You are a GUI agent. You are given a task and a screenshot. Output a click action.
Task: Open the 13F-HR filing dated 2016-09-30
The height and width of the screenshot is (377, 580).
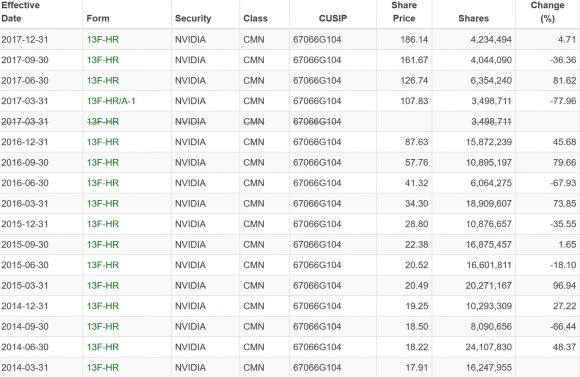point(103,162)
